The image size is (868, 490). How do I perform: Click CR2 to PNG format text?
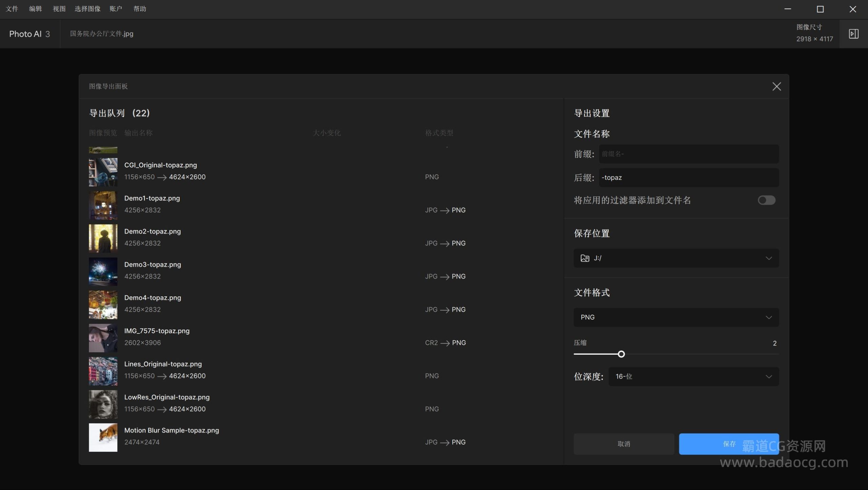[446, 343]
